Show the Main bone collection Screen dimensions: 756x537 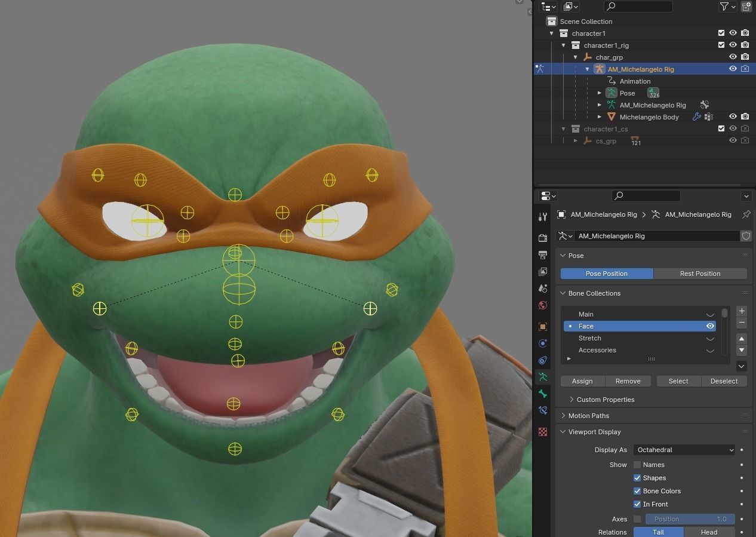coord(710,314)
